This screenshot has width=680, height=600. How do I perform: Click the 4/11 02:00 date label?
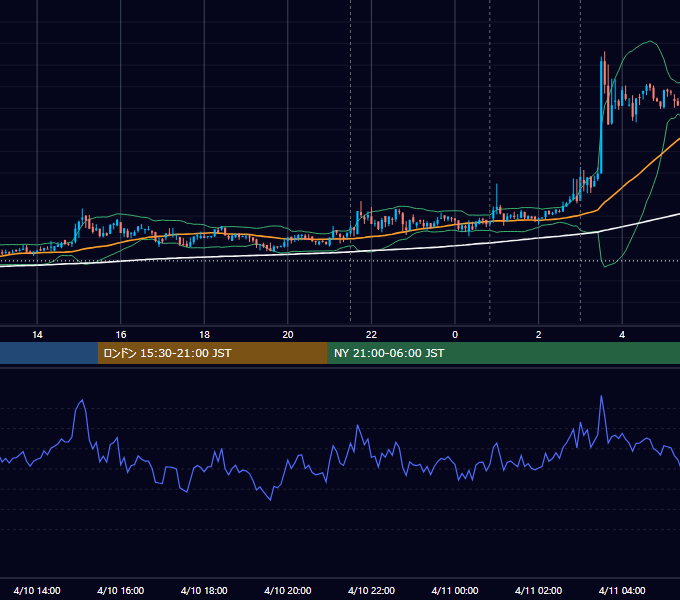tap(538, 590)
